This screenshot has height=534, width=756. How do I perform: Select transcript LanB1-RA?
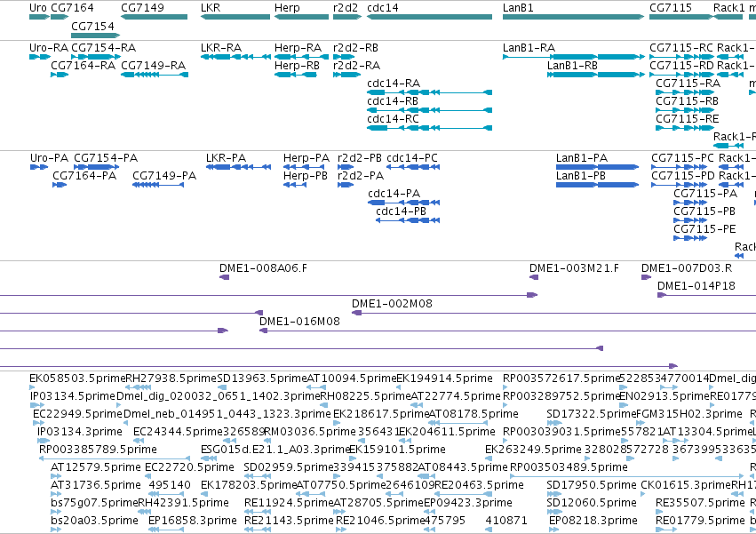click(x=574, y=57)
